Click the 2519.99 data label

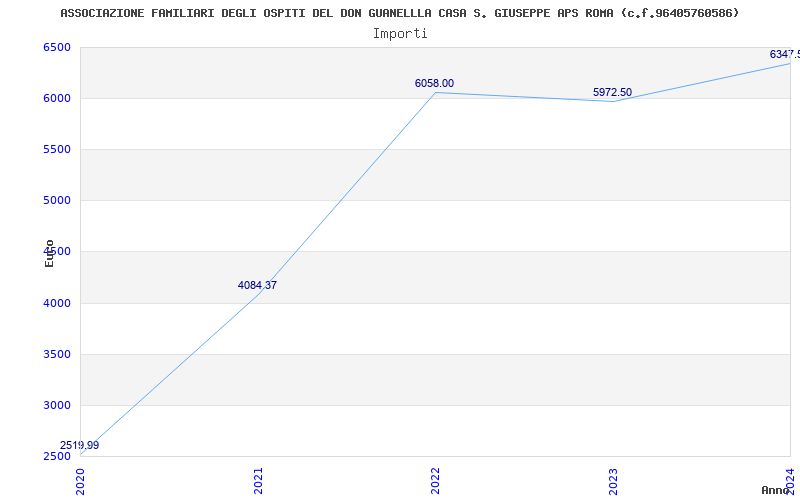pos(80,445)
